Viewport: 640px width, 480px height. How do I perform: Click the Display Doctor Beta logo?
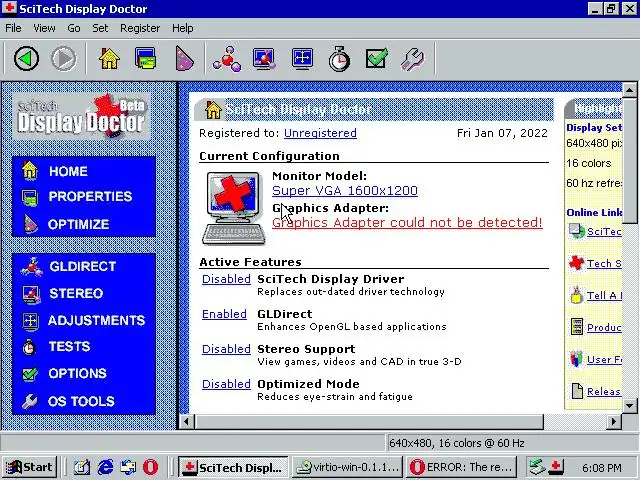(82, 117)
